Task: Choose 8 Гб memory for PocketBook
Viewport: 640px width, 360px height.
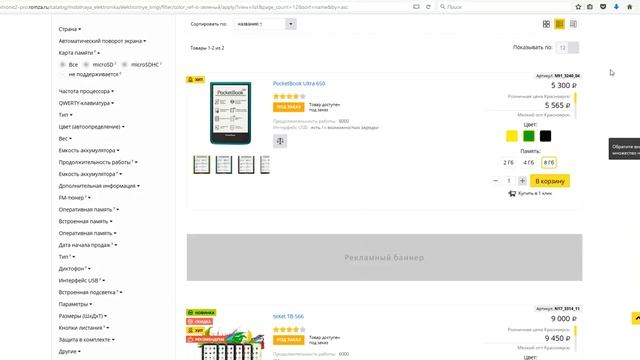Action: 549,162
